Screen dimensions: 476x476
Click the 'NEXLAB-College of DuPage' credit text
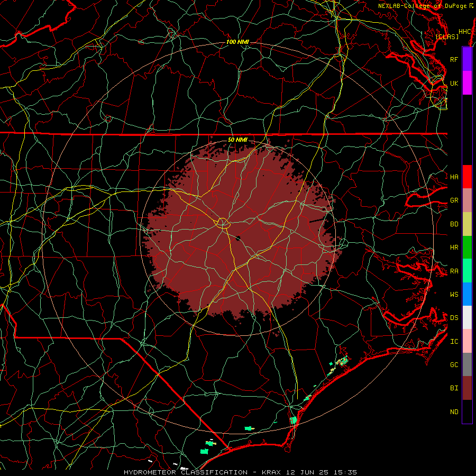423,6
